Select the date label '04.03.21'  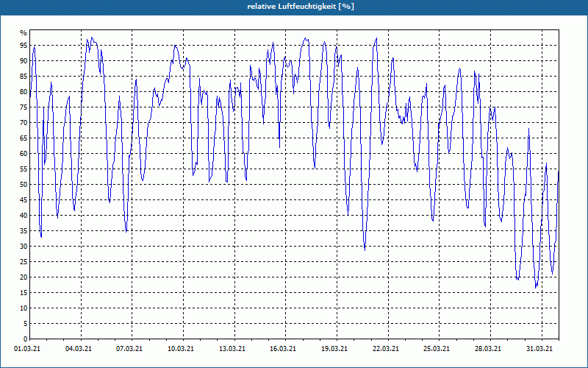pyautogui.click(x=79, y=349)
